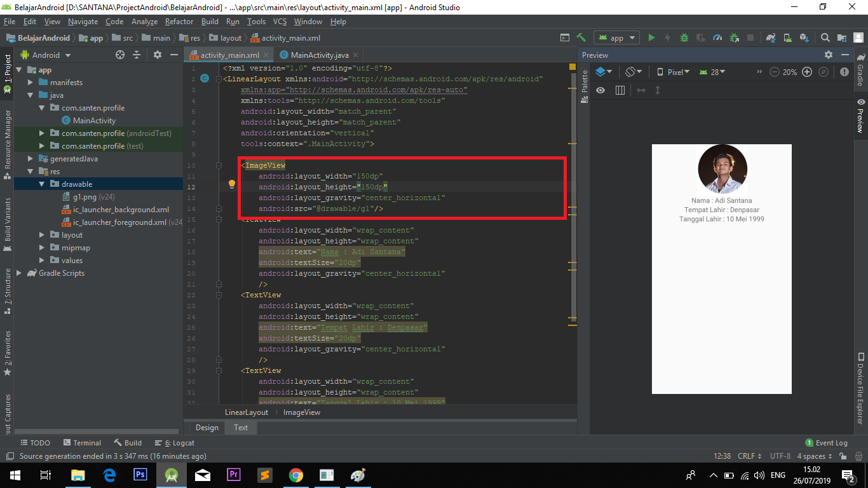Run the app using the green Run icon
The image size is (868, 488).
coord(651,37)
